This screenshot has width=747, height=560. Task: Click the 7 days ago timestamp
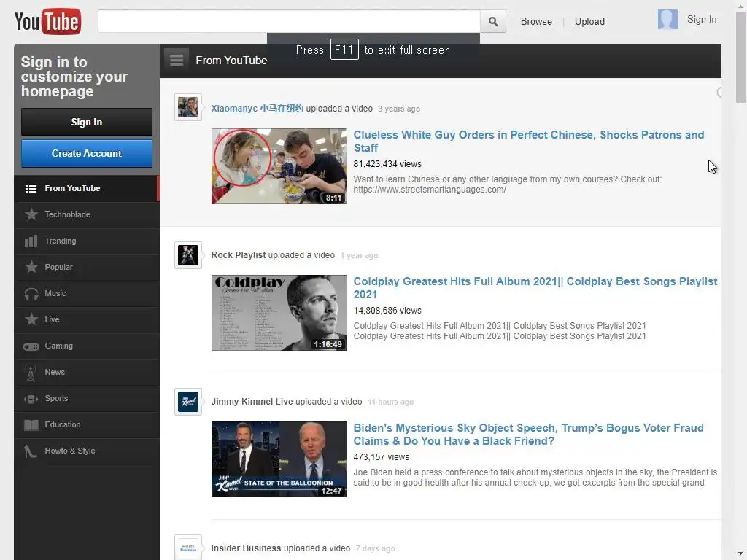click(376, 548)
